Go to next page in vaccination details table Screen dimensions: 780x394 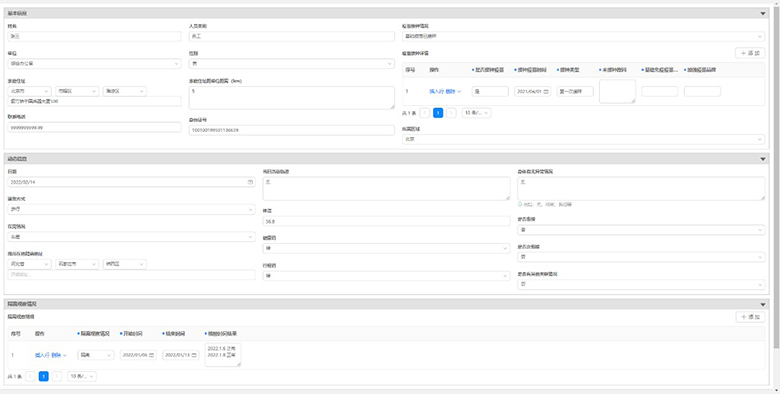coord(451,113)
